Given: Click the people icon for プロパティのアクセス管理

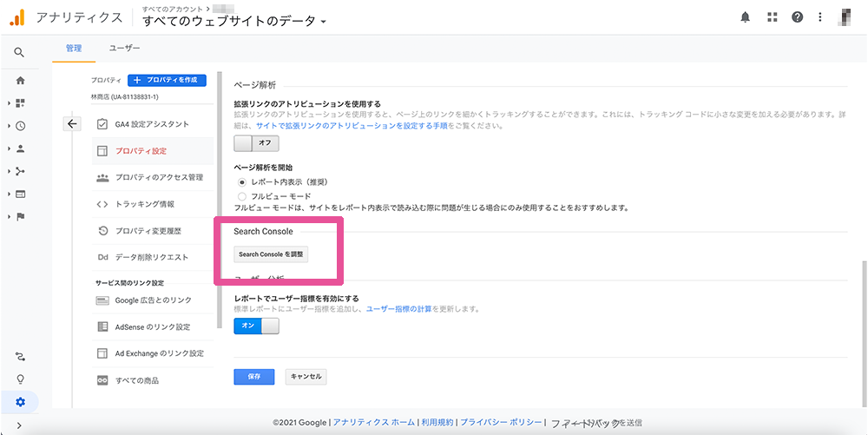Looking at the screenshot, I should coord(102,178).
